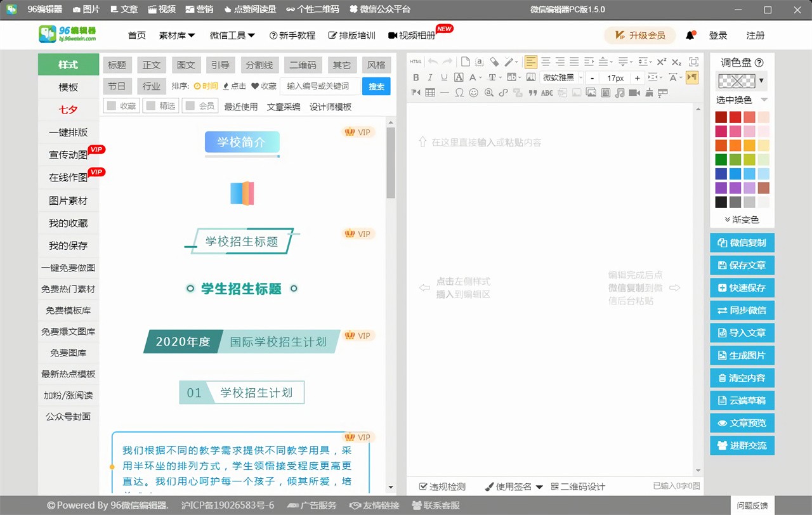Switch to HTML source view
Viewport: 812px width, 515px height.
coord(416,61)
